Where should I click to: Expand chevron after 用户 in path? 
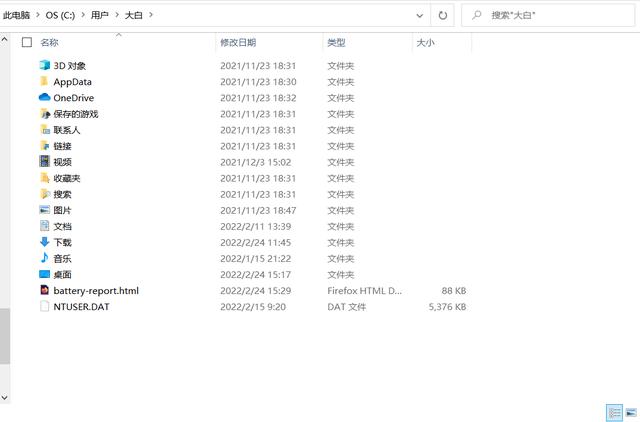point(117,15)
